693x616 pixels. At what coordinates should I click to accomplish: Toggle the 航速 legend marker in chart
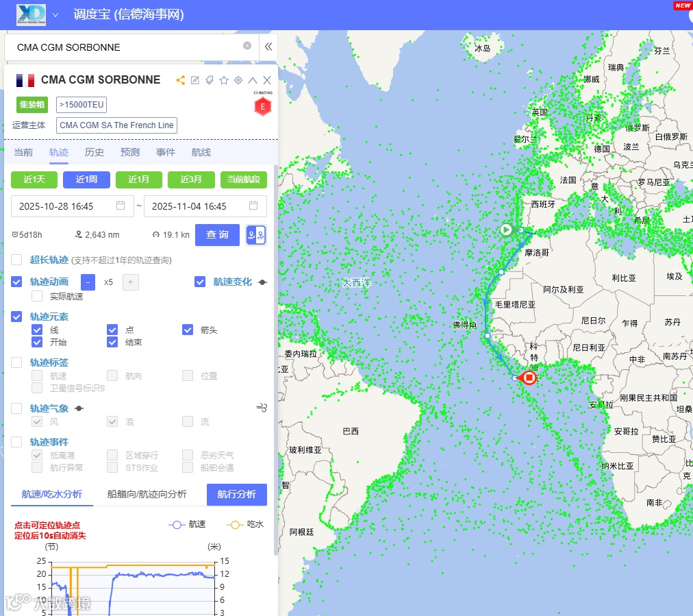click(x=177, y=525)
